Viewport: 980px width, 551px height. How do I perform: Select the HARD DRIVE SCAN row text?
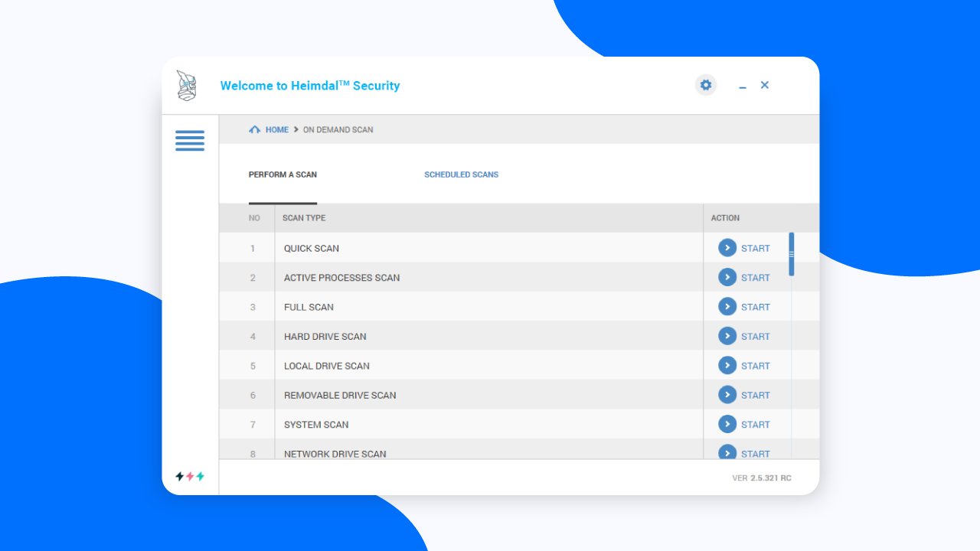[x=325, y=337]
